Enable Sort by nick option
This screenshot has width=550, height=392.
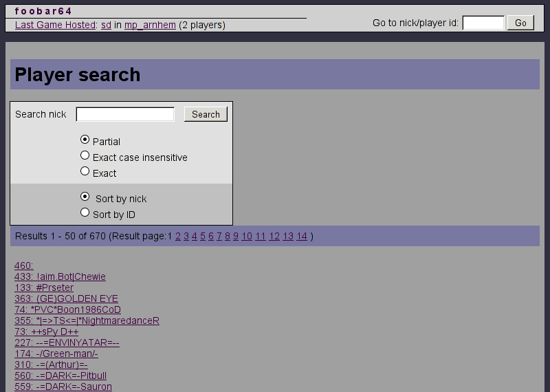click(x=85, y=197)
